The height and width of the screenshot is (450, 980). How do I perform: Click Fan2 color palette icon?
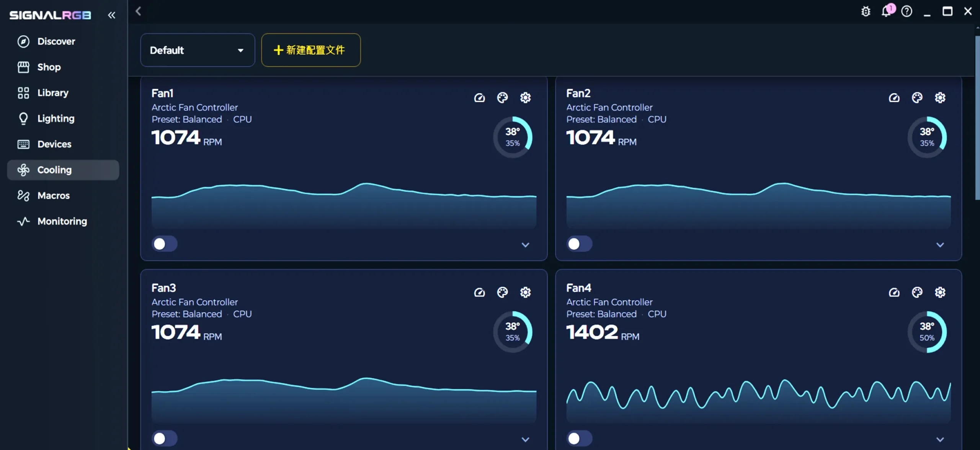(917, 98)
